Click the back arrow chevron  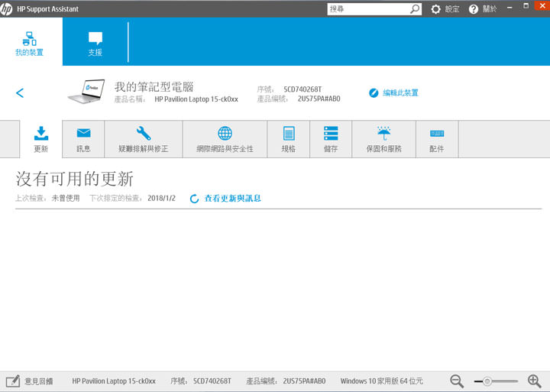click(20, 93)
